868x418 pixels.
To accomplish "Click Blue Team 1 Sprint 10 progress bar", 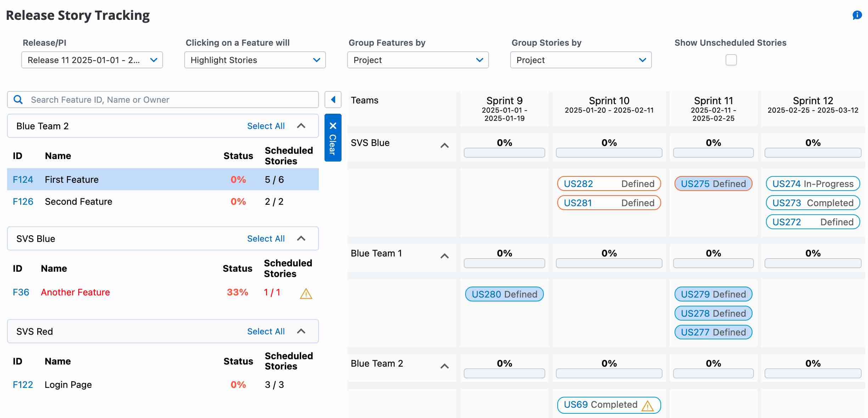I will (609, 263).
